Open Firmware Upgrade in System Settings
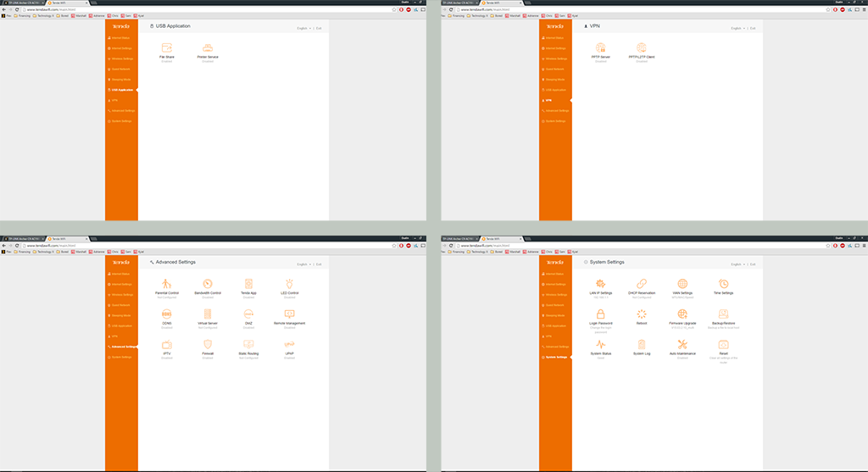868x472 pixels. click(x=683, y=314)
